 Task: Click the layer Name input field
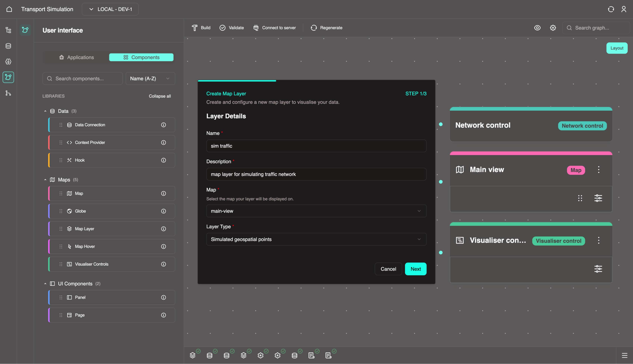[316, 146]
